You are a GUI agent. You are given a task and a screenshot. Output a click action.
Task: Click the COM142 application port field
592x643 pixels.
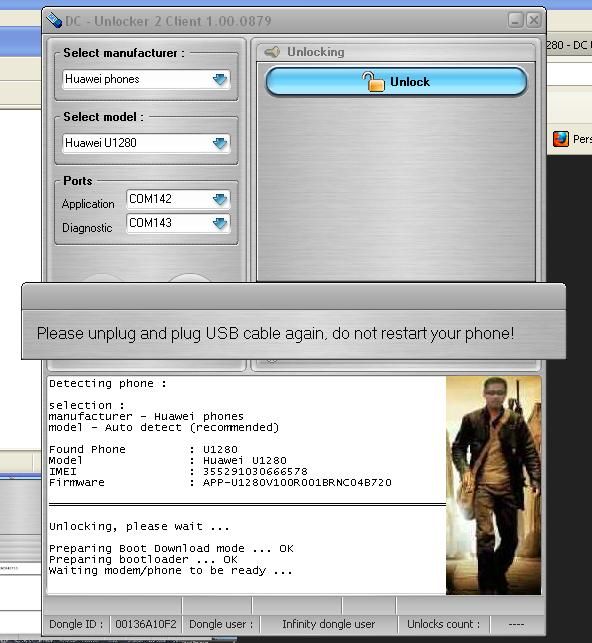tap(178, 199)
